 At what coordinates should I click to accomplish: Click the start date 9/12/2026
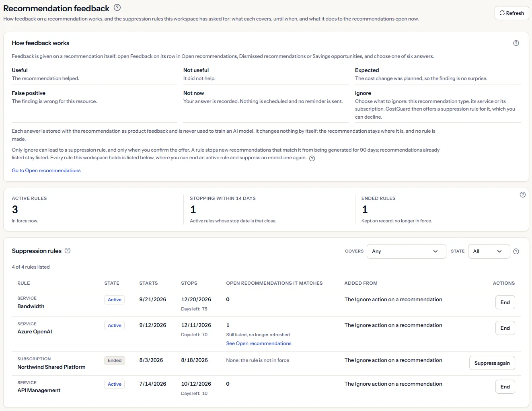click(153, 325)
